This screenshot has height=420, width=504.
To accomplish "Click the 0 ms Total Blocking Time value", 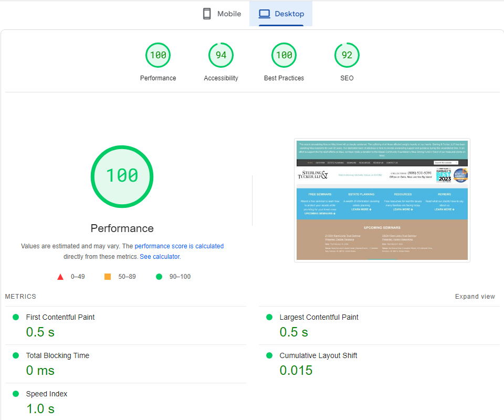I will point(40,371).
